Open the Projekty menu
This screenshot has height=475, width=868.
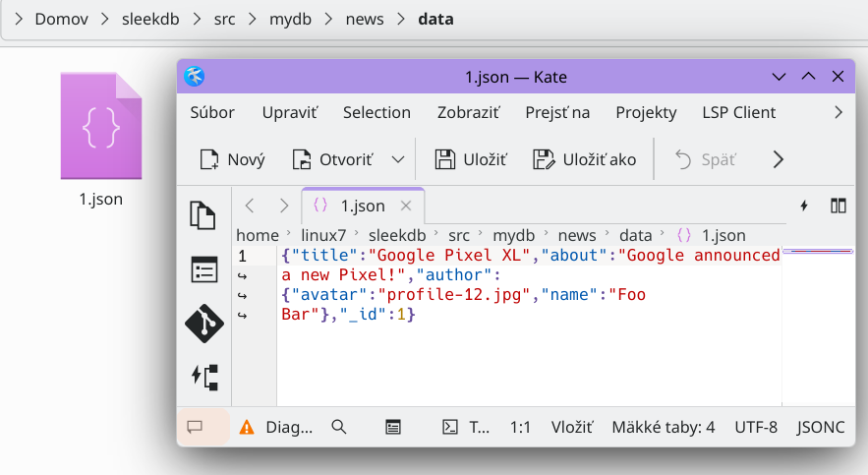coord(646,112)
